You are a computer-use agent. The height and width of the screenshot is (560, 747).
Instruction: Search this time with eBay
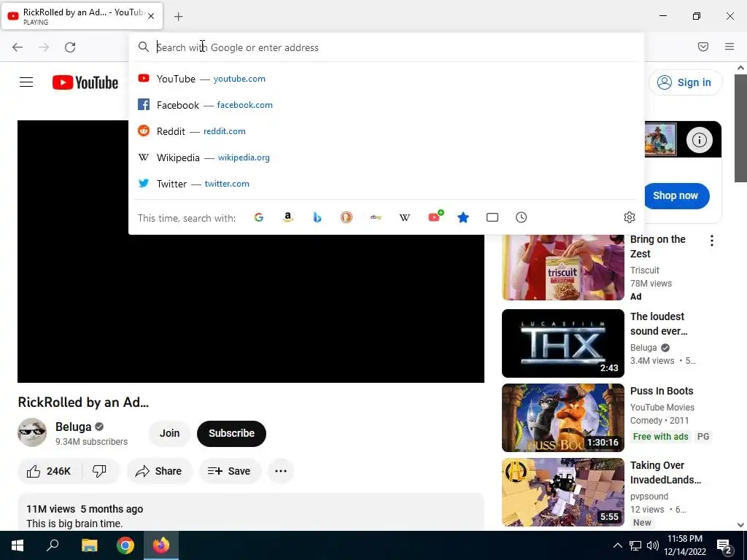pyautogui.click(x=376, y=217)
